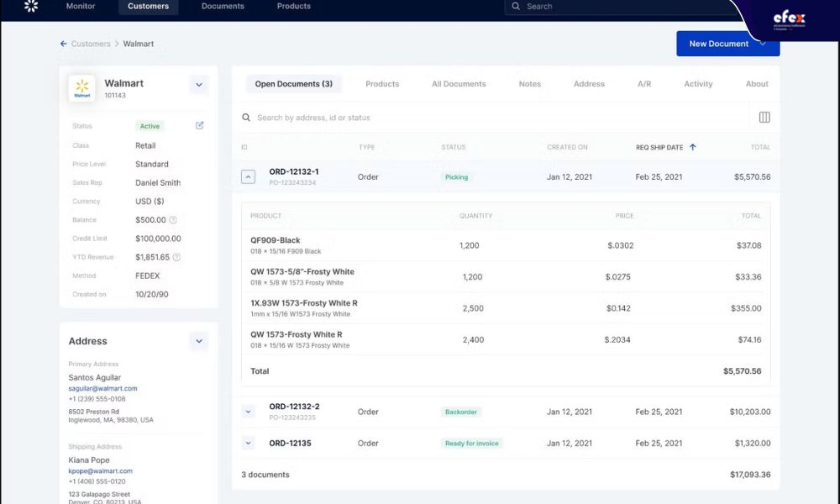Follow the Customers breadcrumb link
This screenshot has height=504, width=840.
point(91,44)
